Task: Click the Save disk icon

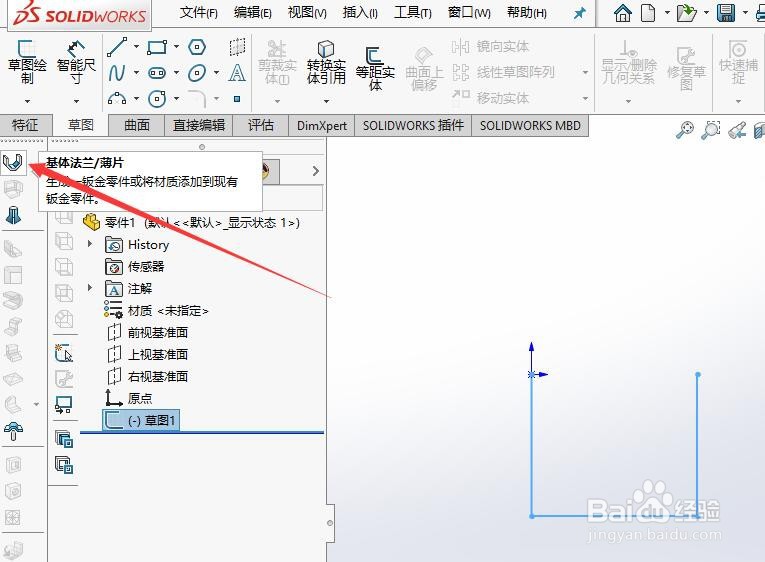Action: pyautogui.click(x=726, y=13)
